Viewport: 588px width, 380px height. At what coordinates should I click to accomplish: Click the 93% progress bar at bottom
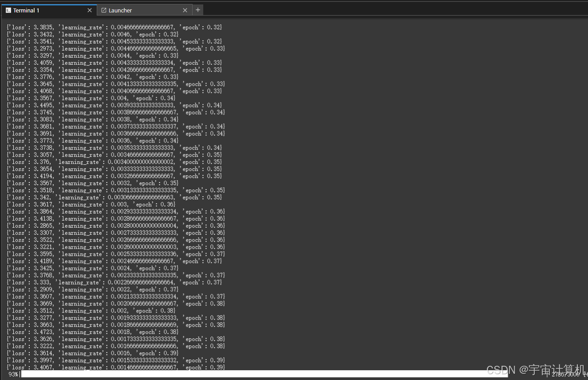(x=264, y=374)
